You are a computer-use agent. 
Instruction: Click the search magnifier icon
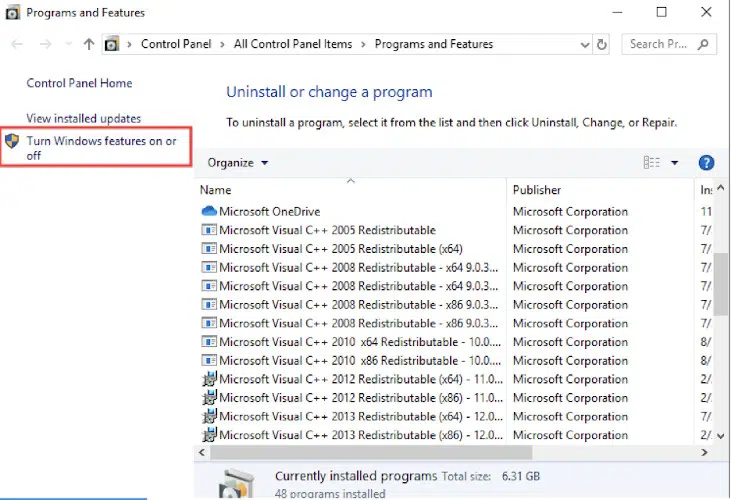[x=704, y=44]
